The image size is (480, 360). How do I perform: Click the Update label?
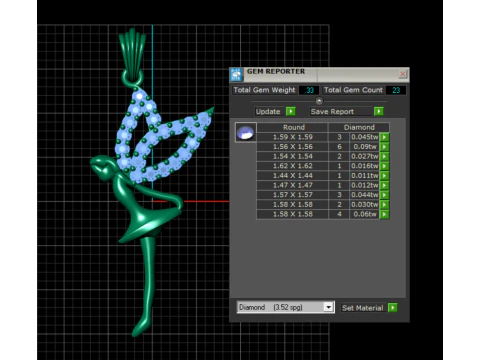268,112
